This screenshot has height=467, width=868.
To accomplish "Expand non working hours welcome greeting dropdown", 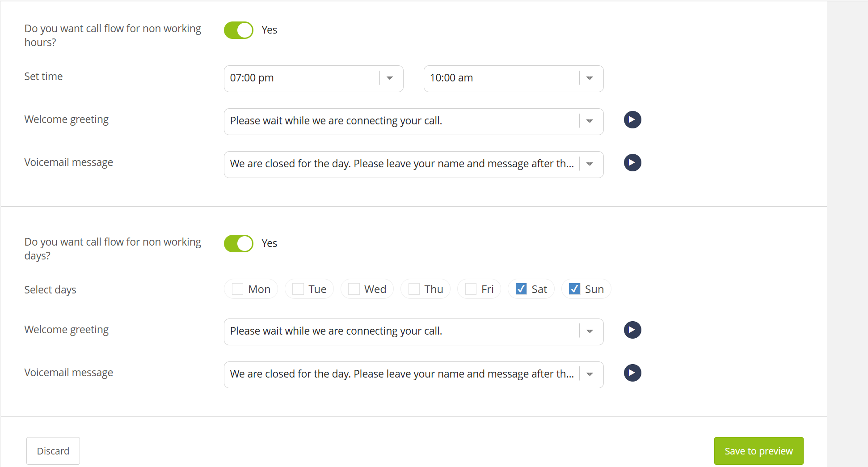I will coord(590,121).
